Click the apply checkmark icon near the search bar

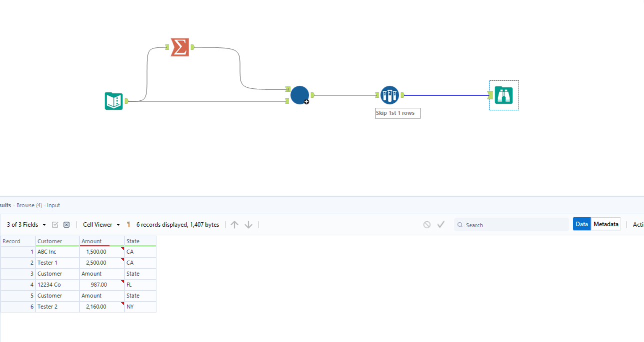pos(441,224)
